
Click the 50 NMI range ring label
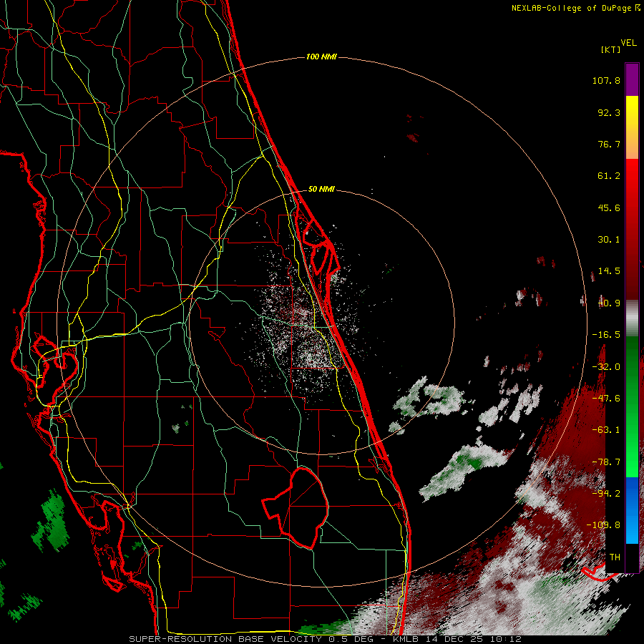click(321, 189)
